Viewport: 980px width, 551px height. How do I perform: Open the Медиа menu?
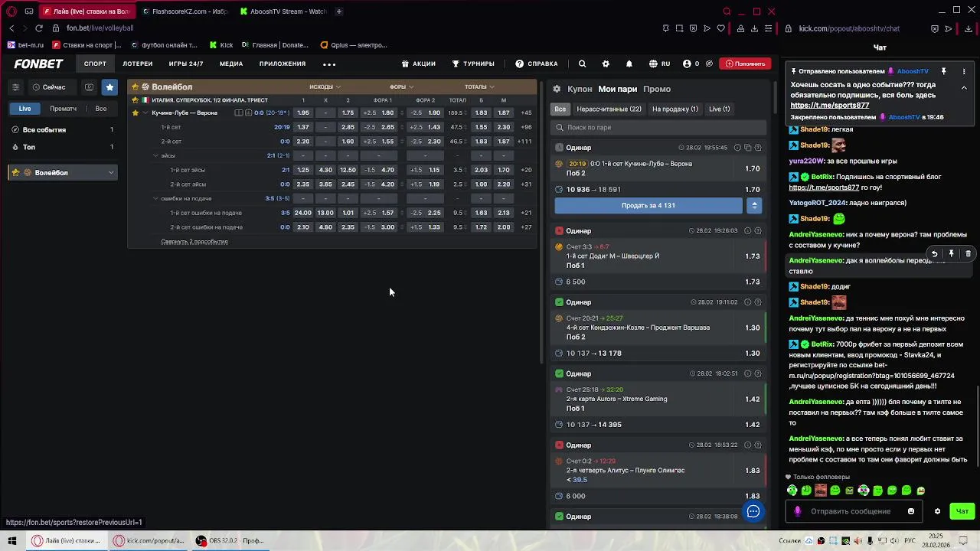(x=231, y=64)
